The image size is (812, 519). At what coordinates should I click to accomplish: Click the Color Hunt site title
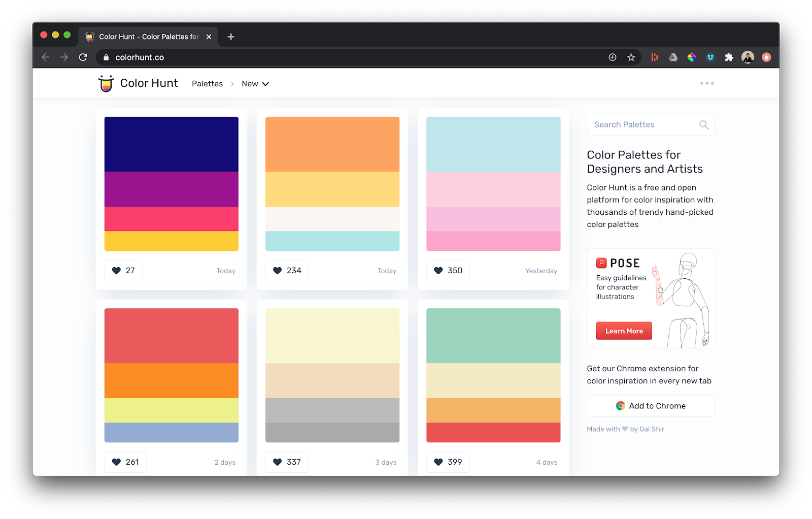tap(149, 83)
